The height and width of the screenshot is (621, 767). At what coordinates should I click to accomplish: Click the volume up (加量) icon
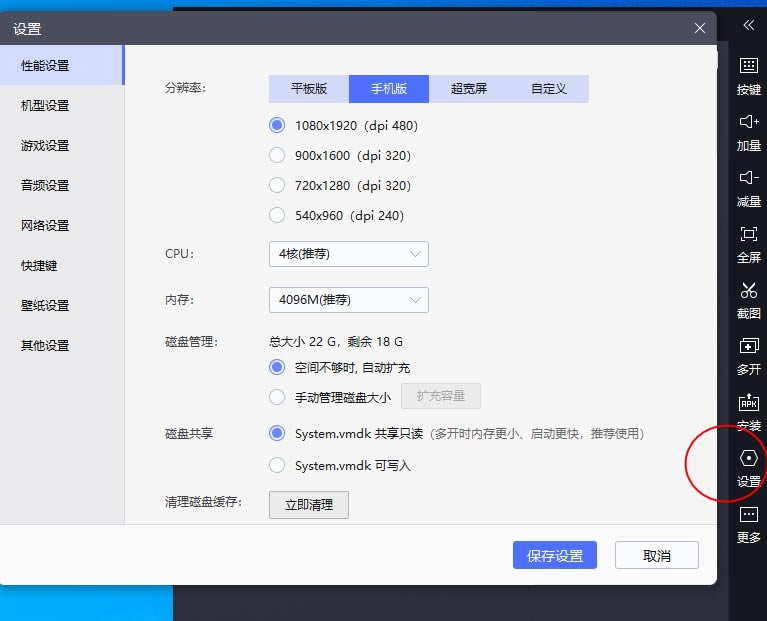(x=748, y=121)
